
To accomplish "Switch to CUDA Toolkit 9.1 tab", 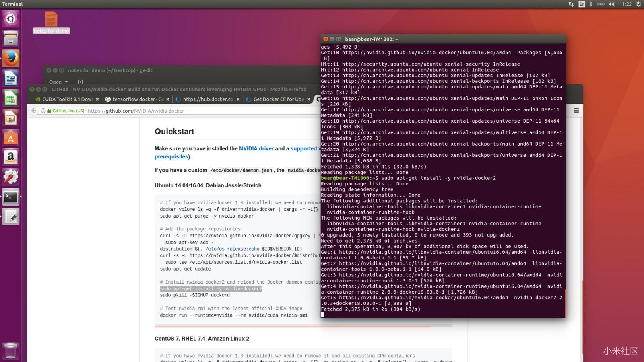I will (67, 99).
